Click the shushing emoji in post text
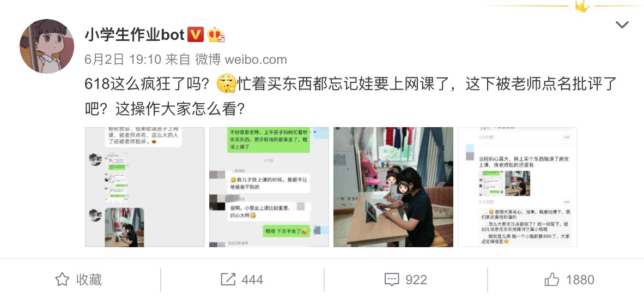Image resolution: width=644 pixels, height=299 pixels. coord(226,84)
